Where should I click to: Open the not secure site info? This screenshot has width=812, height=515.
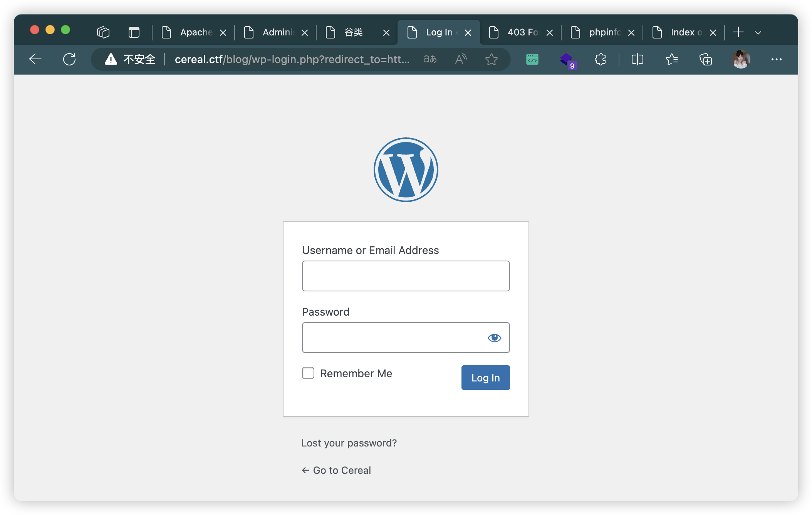click(x=130, y=59)
